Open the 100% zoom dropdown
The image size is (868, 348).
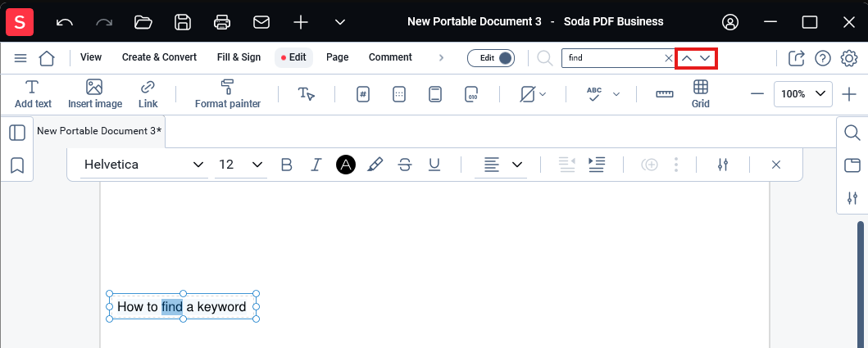(803, 94)
